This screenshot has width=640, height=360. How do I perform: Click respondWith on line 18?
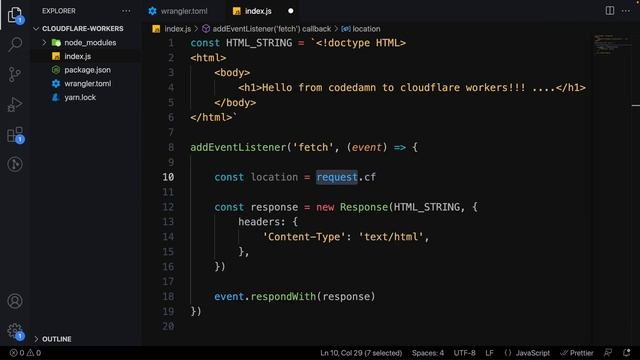283,297
